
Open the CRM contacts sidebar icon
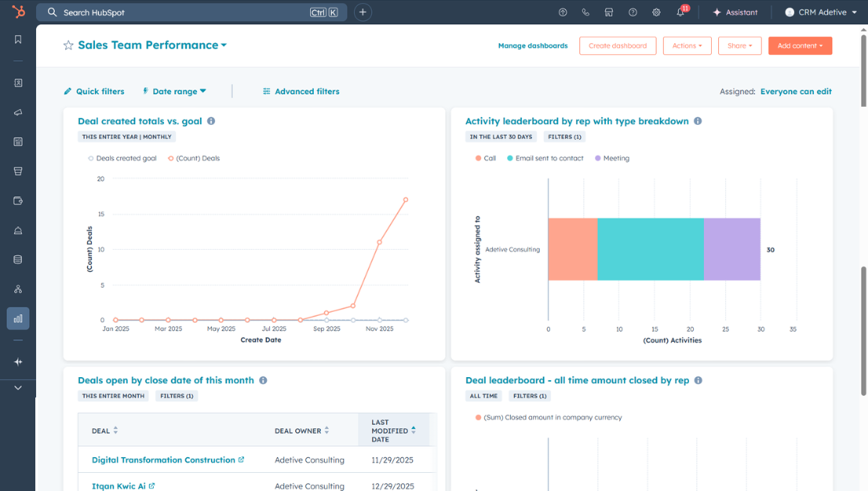pyautogui.click(x=18, y=82)
